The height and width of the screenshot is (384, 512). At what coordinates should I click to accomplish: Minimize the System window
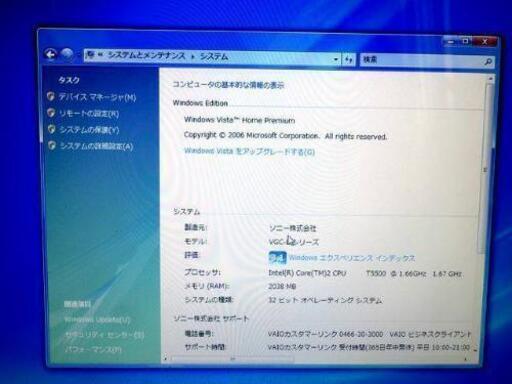point(451,42)
